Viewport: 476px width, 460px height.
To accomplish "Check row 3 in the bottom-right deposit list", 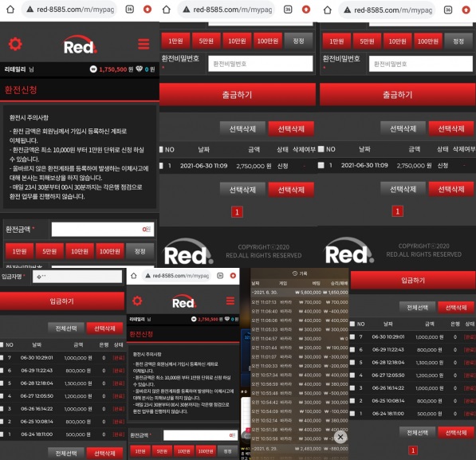I will tap(352, 387).
